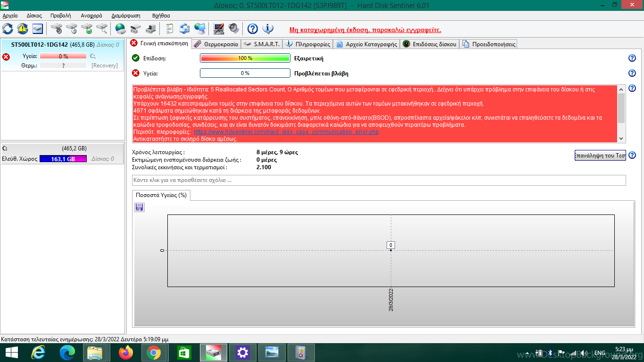Click the notepad report icon in toolbar
The width and height of the screenshot is (644, 362).
tap(170, 29)
